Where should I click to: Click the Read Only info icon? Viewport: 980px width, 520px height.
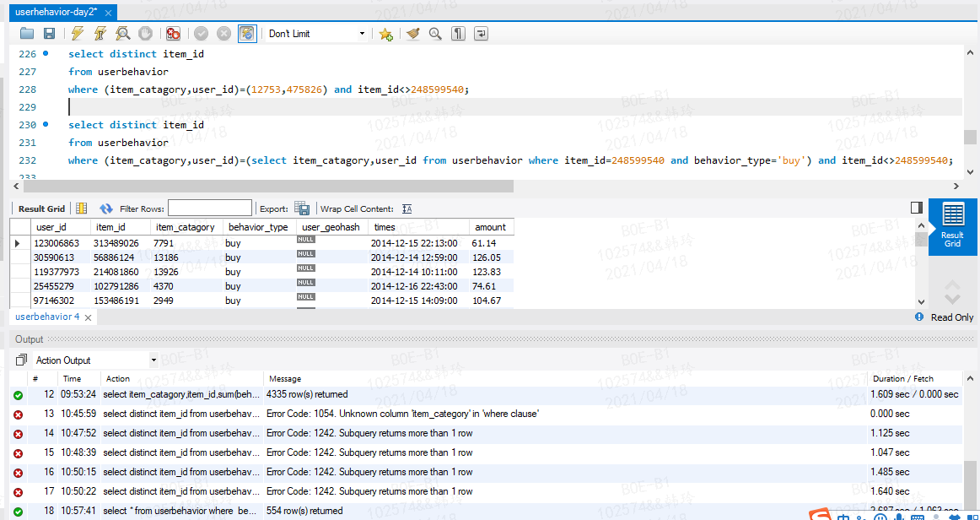[919, 317]
